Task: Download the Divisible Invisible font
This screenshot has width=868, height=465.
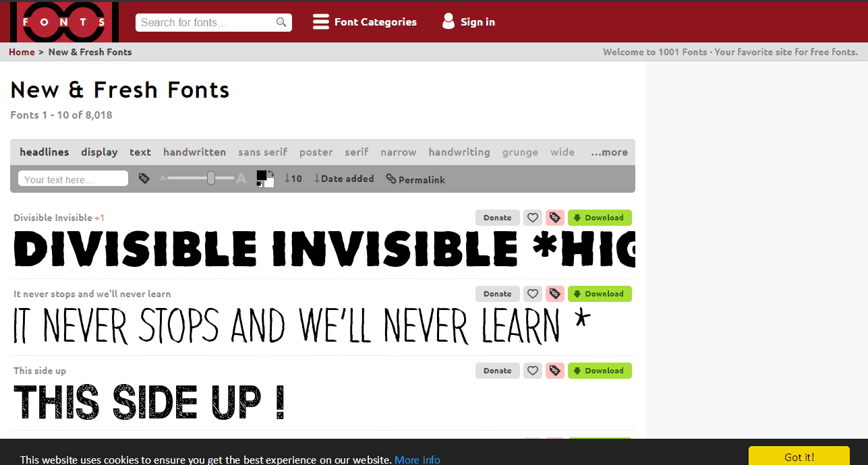Action: click(600, 218)
